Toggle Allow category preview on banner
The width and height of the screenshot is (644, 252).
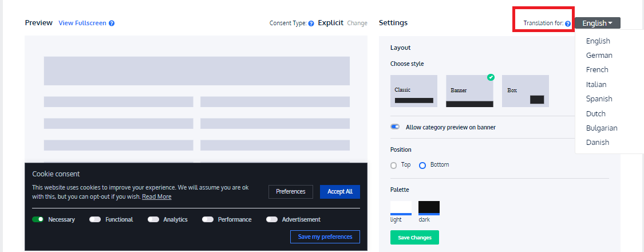click(x=395, y=127)
